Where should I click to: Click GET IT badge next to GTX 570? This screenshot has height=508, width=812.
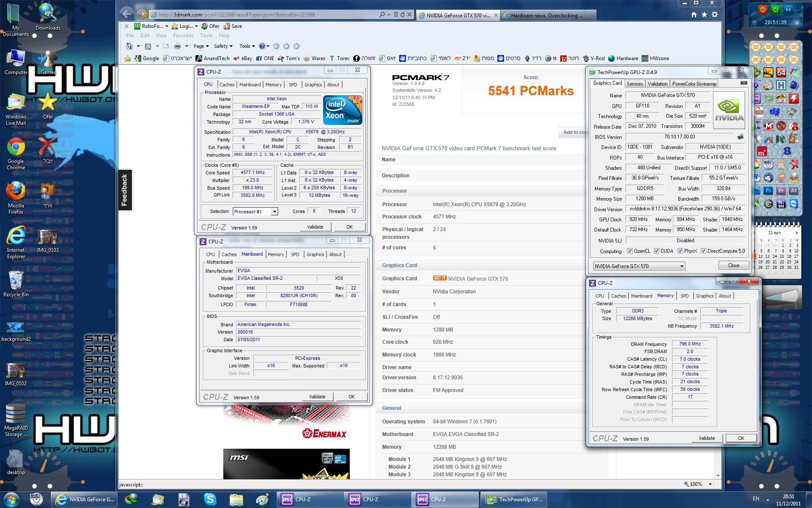440,278
